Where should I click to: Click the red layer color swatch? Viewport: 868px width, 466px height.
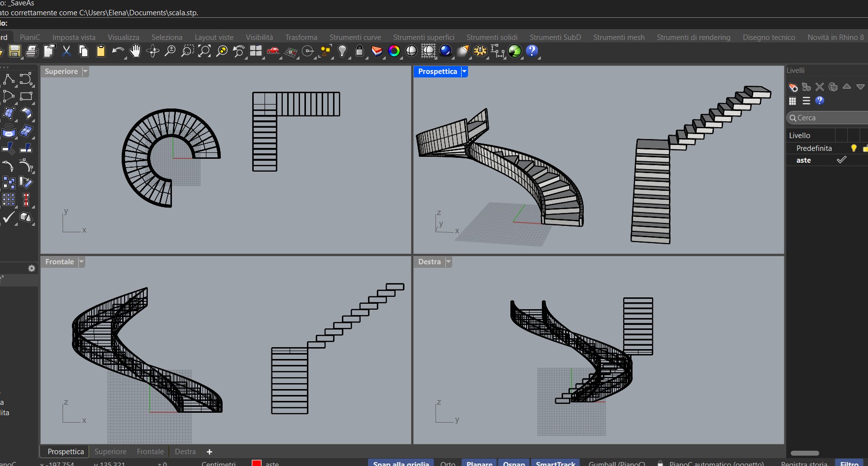point(256,463)
